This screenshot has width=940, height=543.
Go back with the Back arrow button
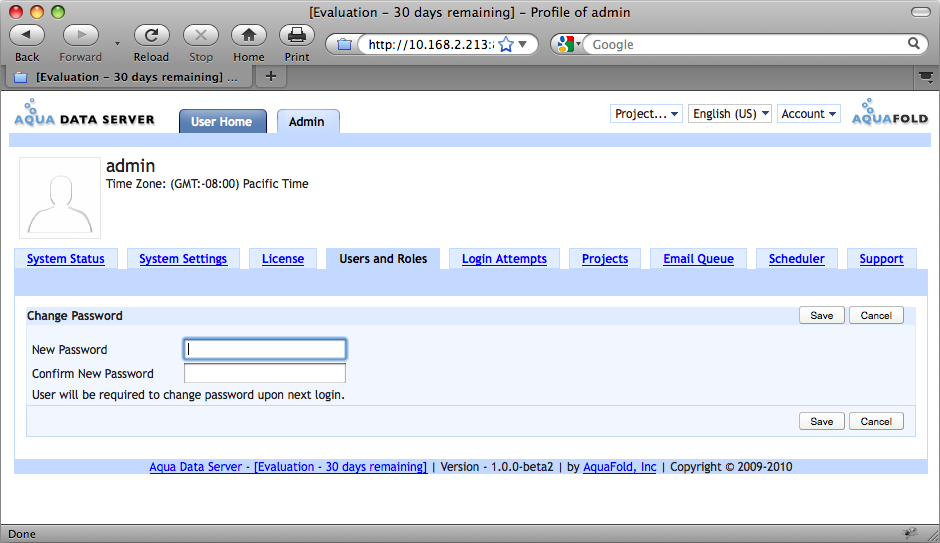click(x=27, y=36)
